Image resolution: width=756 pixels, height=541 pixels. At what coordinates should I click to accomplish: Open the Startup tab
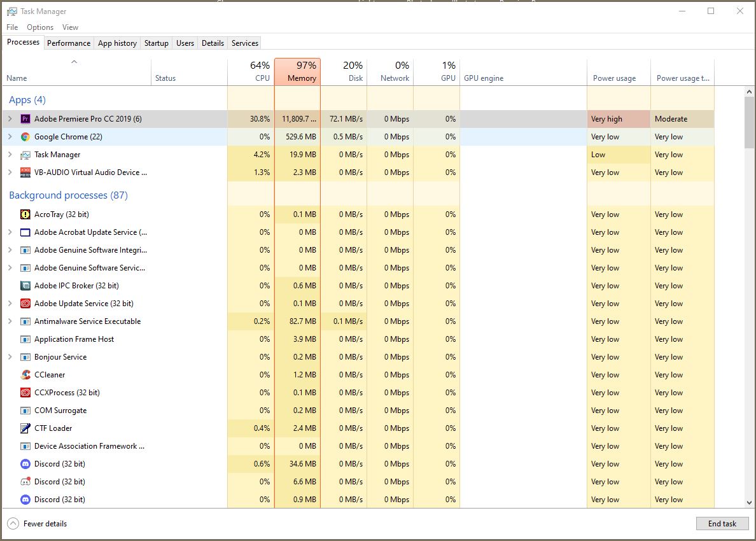coord(156,43)
